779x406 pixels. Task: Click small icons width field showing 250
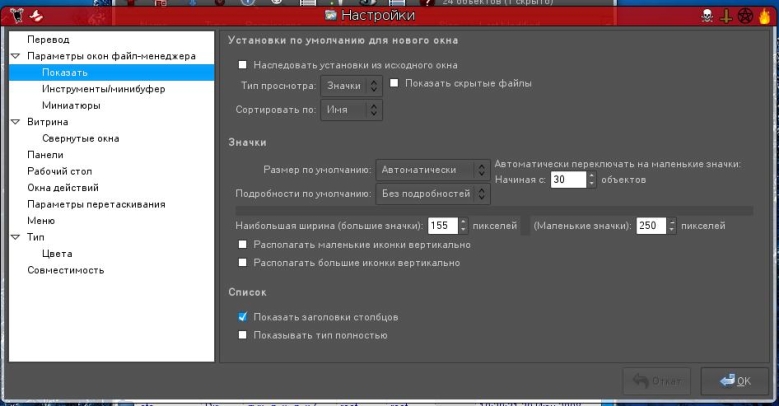(651, 226)
